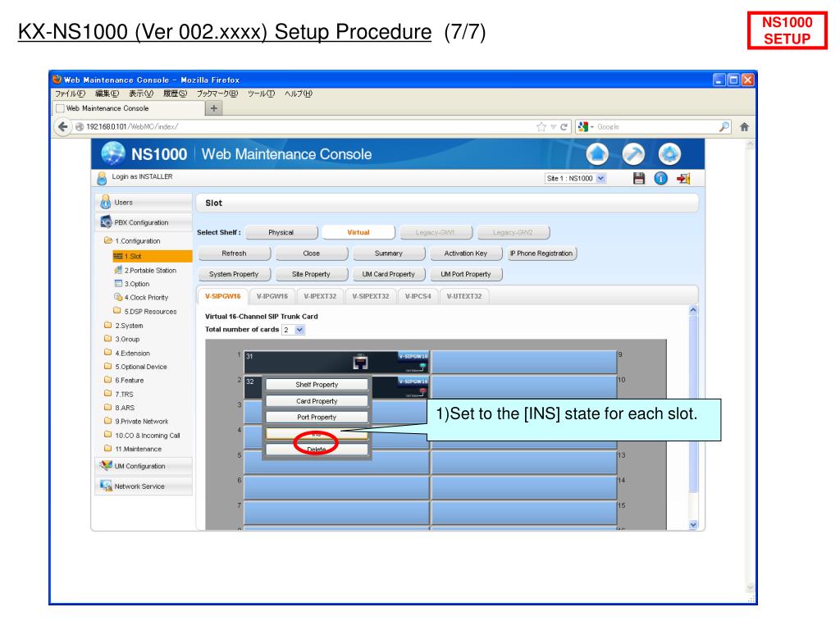
Task: Click the Activation Key button
Action: click(466, 253)
